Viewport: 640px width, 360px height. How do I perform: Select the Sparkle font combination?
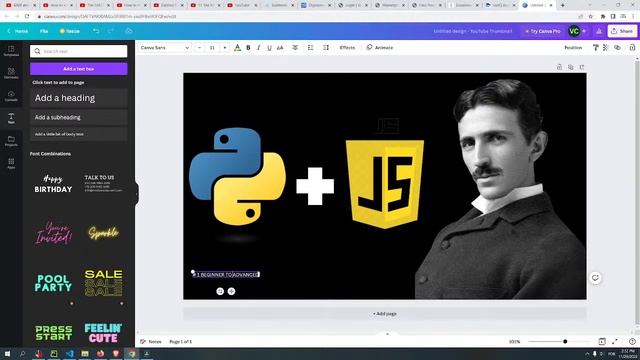coord(103,233)
